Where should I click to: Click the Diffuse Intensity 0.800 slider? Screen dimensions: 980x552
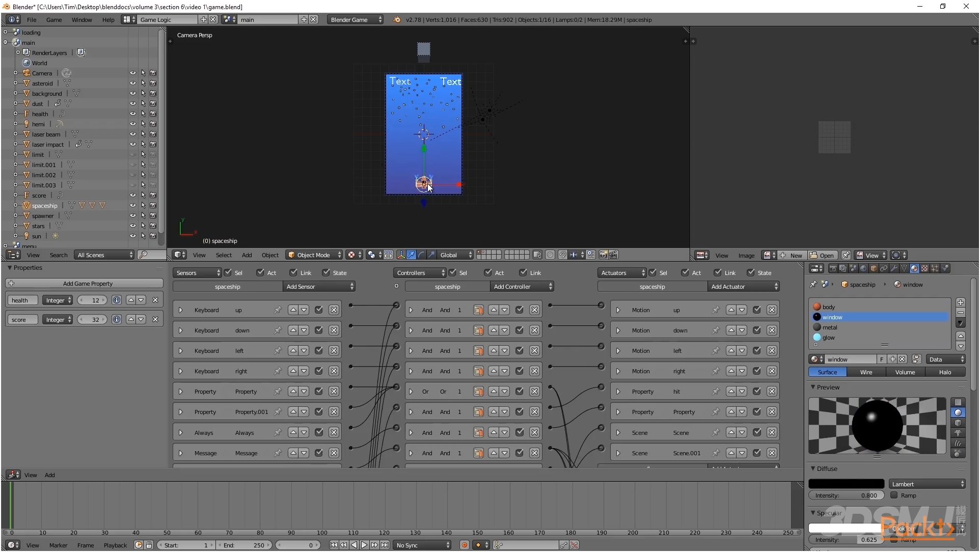tap(847, 495)
